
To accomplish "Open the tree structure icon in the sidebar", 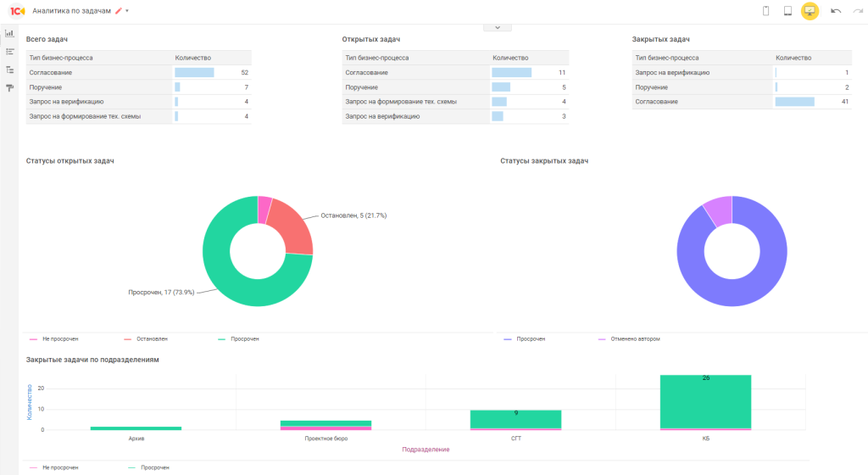I will pos(10,70).
